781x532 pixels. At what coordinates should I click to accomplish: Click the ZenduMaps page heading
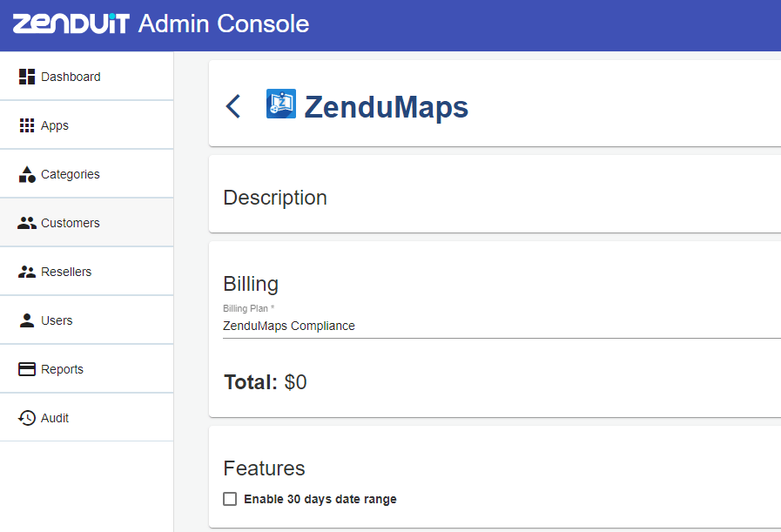point(386,106)
